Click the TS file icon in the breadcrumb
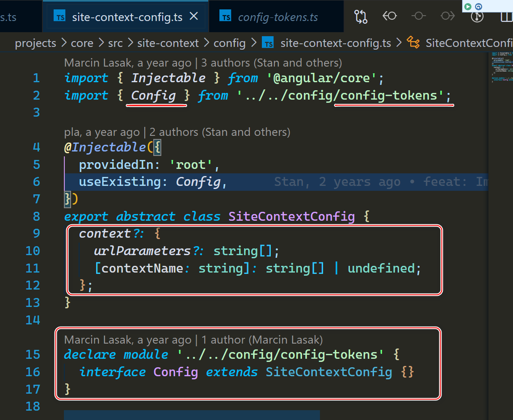 point(268,43)
